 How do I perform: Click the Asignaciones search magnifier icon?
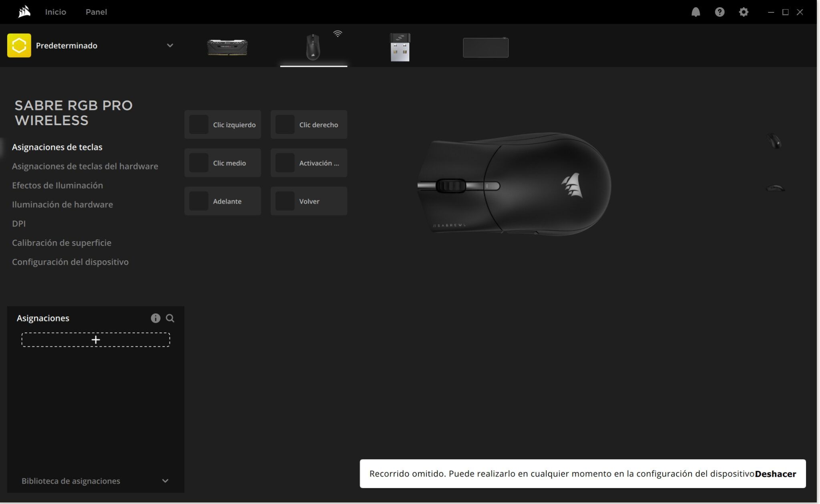(170, 318)
